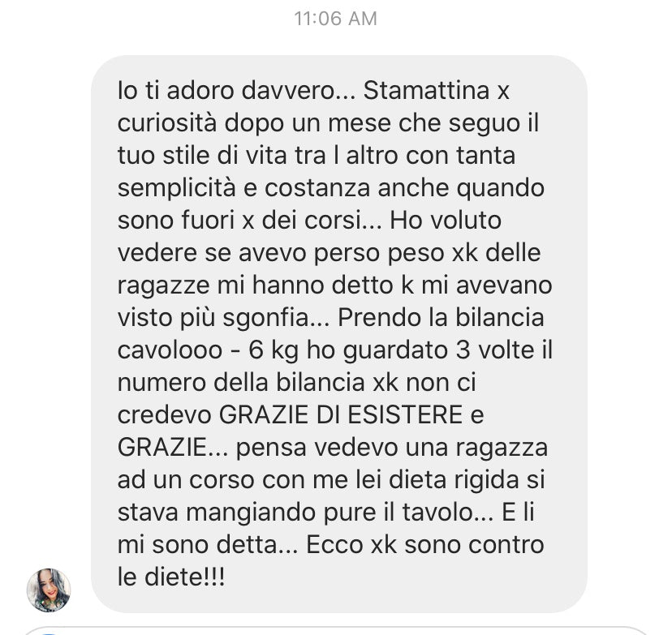This screenshot has height=635, width=672.
Task: Tap the opening words "Io ti adoro"
Action: tap(175, 91)
